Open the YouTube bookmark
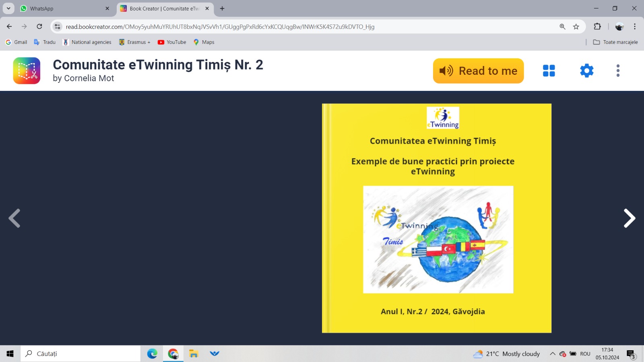Viewport: 644px width, 362px height. (x=172, y=42)
